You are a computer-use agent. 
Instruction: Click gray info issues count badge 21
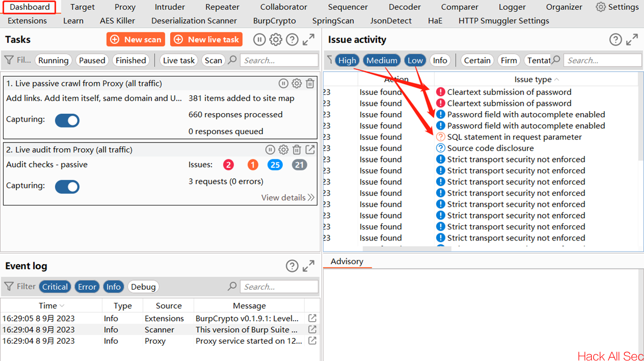pyautogui.click(x=299, y=165)
